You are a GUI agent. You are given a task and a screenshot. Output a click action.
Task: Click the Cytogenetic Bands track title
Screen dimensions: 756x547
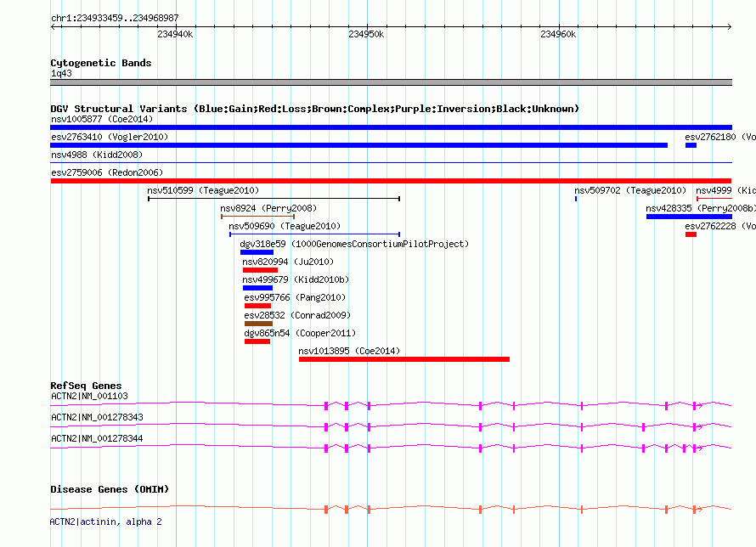tap(101, 63)
